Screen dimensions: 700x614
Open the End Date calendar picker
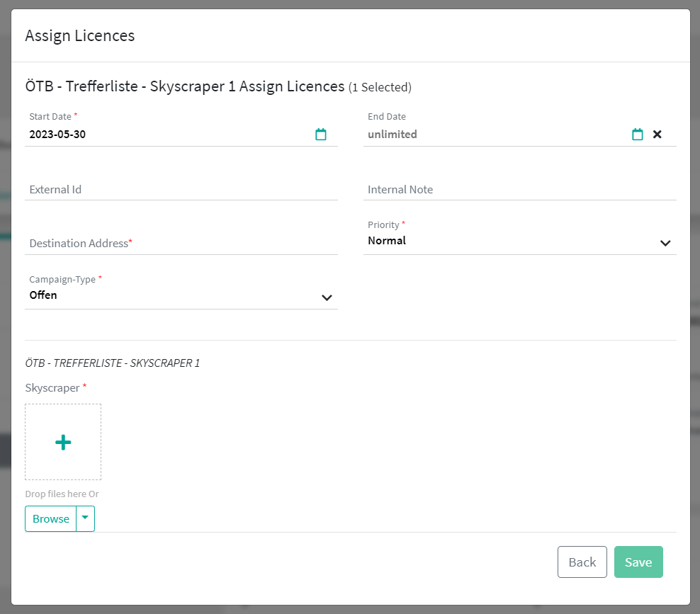point(638,135)
